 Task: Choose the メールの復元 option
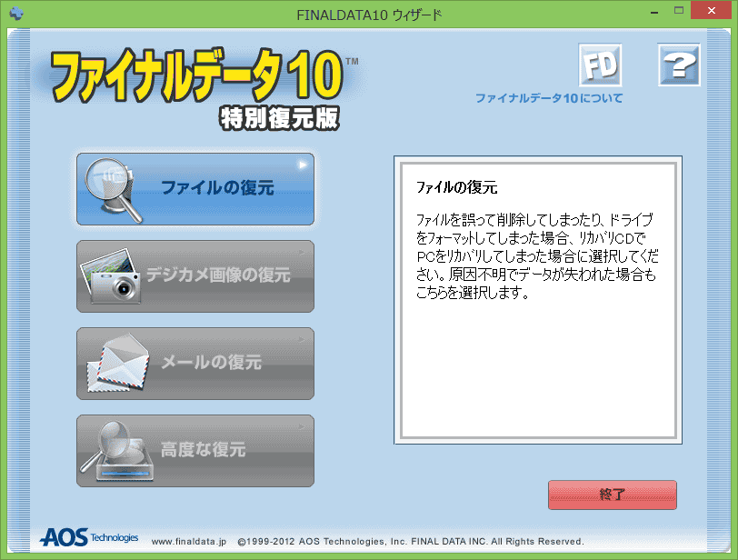pos(195,364)
